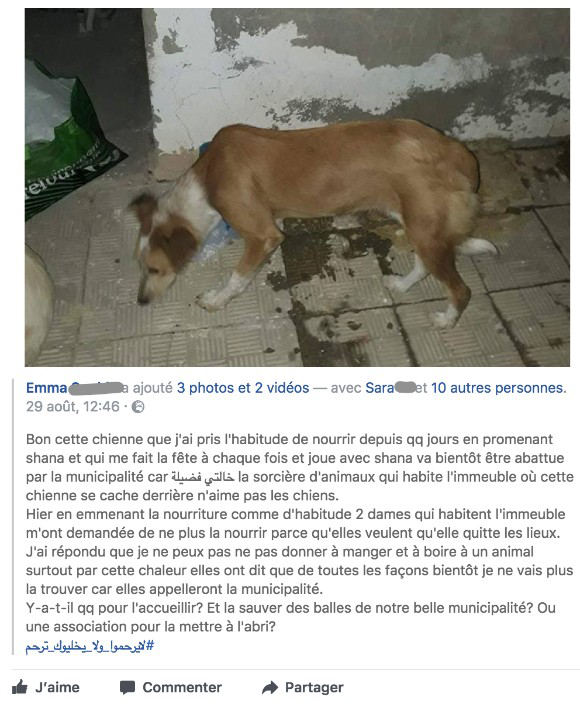Show the '10 autres personnes' tagged list
Viewport: 580px width, 721px height.
pyautogui.click(x=497, y=388)
